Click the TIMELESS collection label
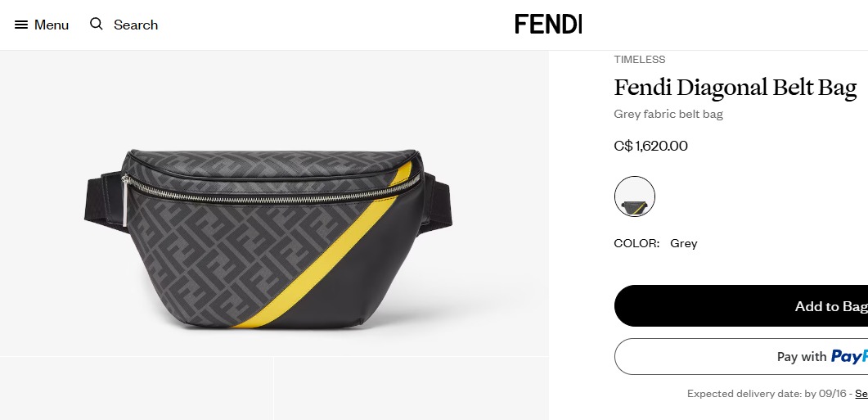 click(x=640, y=59)
